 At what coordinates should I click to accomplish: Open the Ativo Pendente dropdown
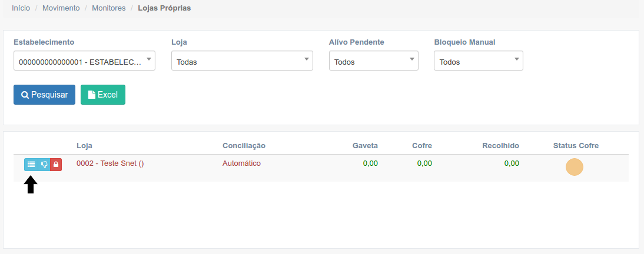pyautogui.click(x=373, y=61)
